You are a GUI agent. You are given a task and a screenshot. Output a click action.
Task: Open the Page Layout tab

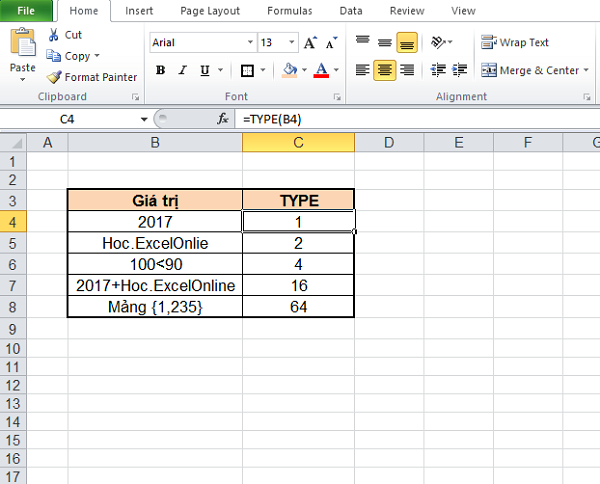tap(210, 11)
